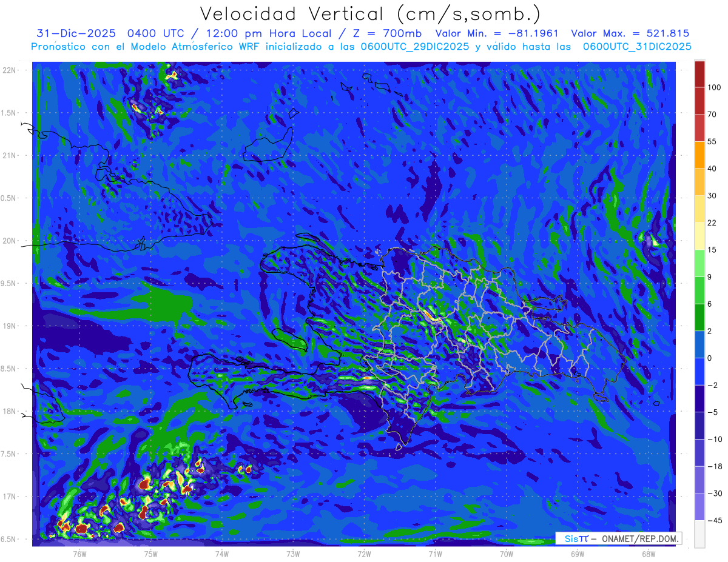Click the "17N" latitude label
The width and height of the screenshot is (728, 562).
tap(10, 497)
